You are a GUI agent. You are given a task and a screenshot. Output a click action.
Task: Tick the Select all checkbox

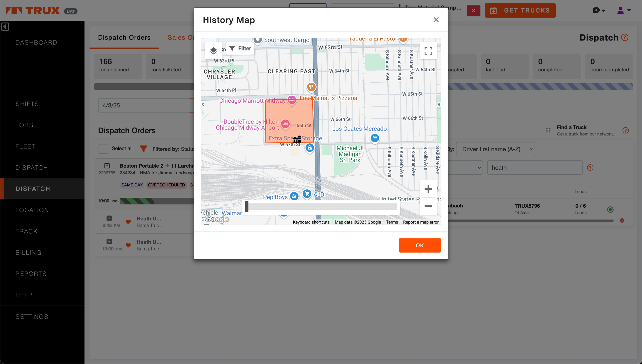pos(103,149)
